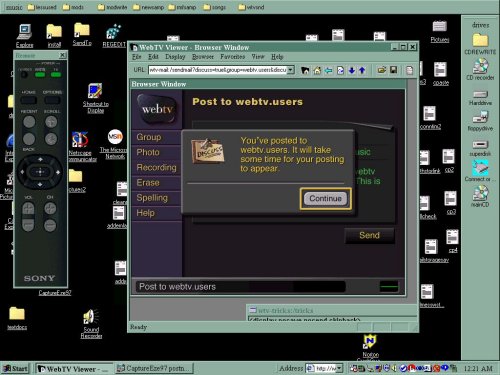Open the REGEDIT desktop icon

[114, 36]
